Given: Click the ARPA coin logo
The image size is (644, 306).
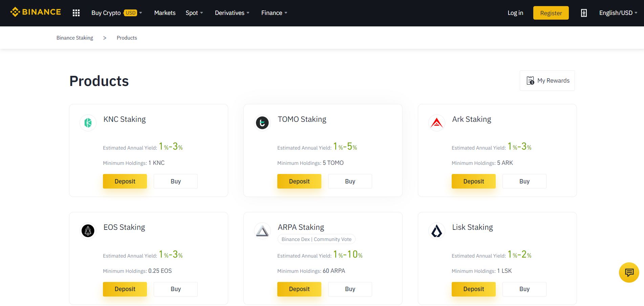Looking at the screenshot, I should [262, 231].
